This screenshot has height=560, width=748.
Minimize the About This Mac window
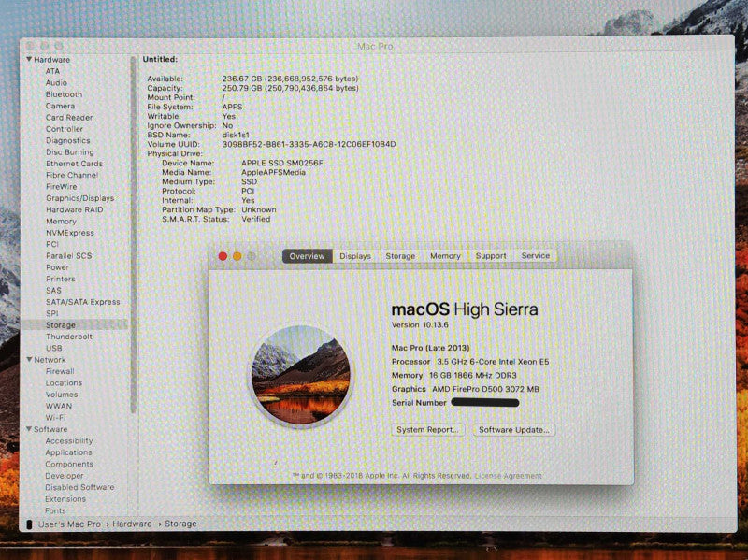pos(237,256)
